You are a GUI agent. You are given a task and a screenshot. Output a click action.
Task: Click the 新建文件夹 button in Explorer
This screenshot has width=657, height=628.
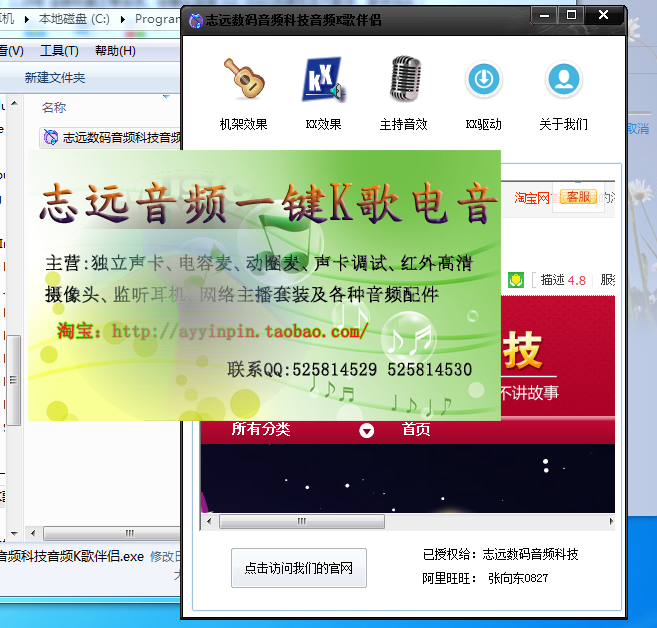pos(55,78)
